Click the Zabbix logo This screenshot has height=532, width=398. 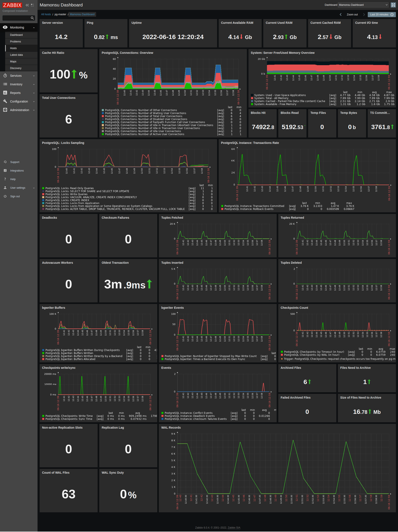pos(12,5)
